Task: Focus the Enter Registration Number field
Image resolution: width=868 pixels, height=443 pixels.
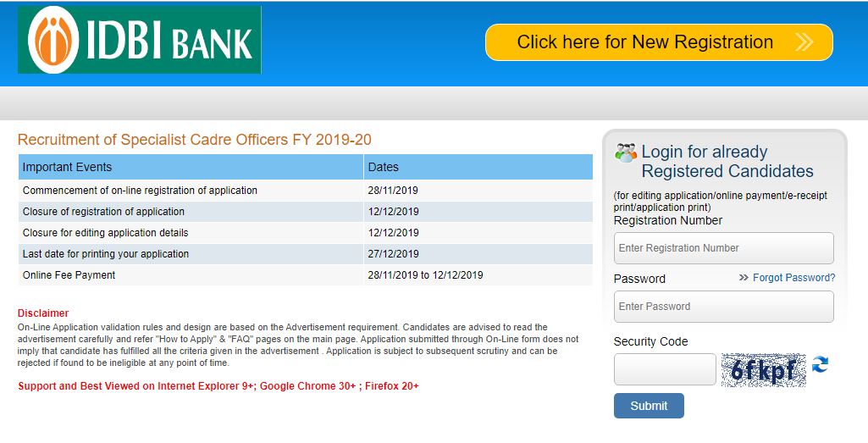Action: [x=723, y=248]
